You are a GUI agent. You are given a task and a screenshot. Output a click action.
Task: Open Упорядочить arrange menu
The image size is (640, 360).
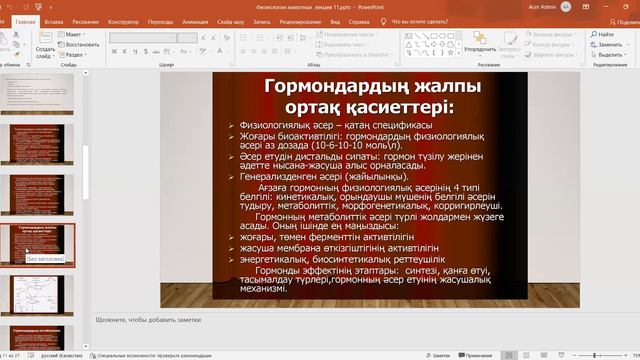(x=480, y=43)
